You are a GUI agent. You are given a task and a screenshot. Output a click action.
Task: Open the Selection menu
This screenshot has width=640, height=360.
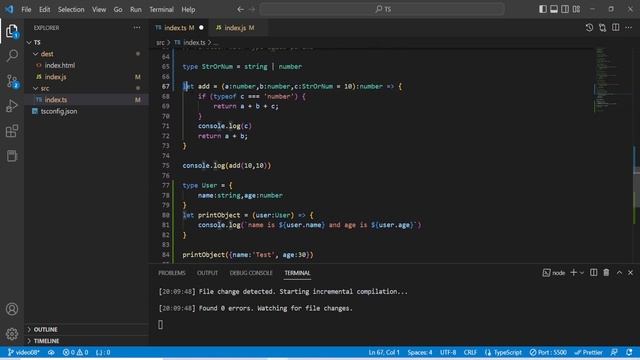tap(71, 9)
